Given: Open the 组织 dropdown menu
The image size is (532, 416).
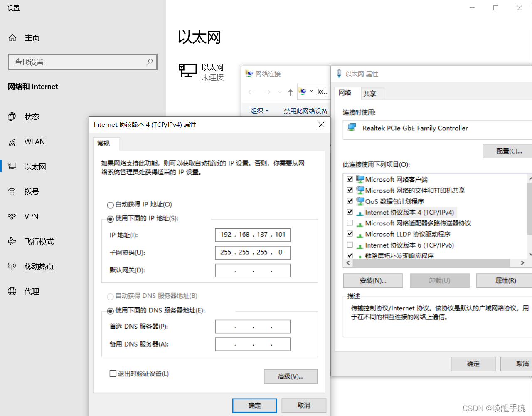Looking at the screenshot, I should click(x=259, y=111).
